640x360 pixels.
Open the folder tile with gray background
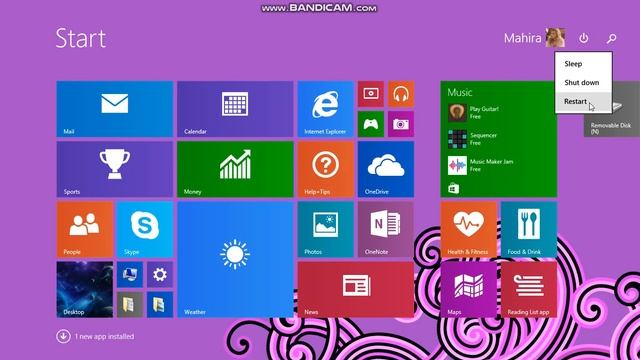coord(130,304)
